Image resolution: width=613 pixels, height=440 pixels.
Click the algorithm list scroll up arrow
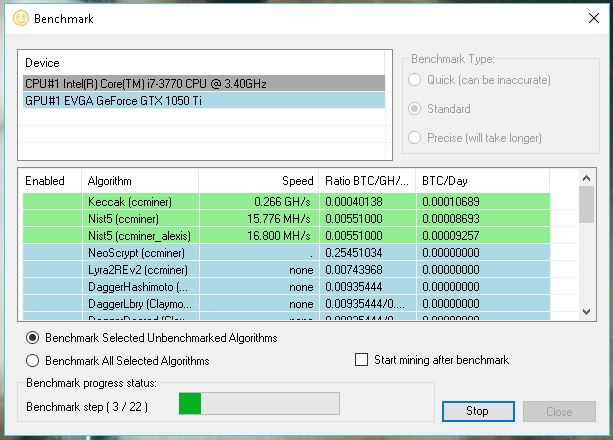(x=586, y=178)
